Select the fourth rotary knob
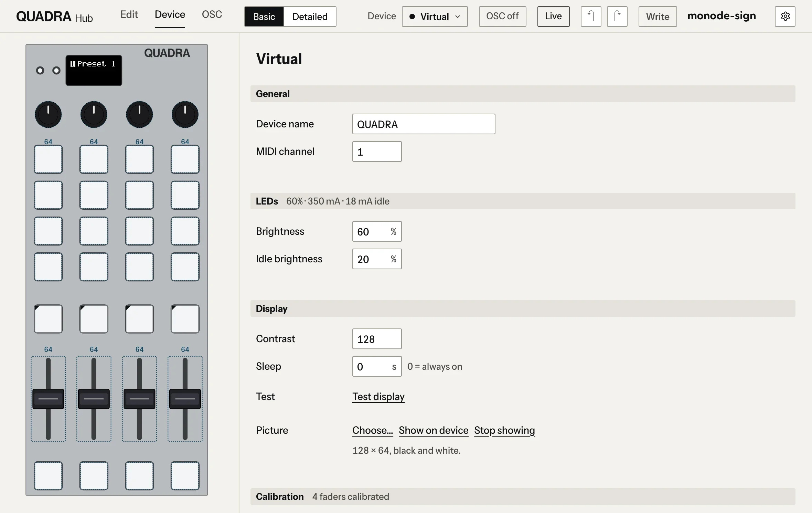The image size is (812, 513). coord(185,114)
